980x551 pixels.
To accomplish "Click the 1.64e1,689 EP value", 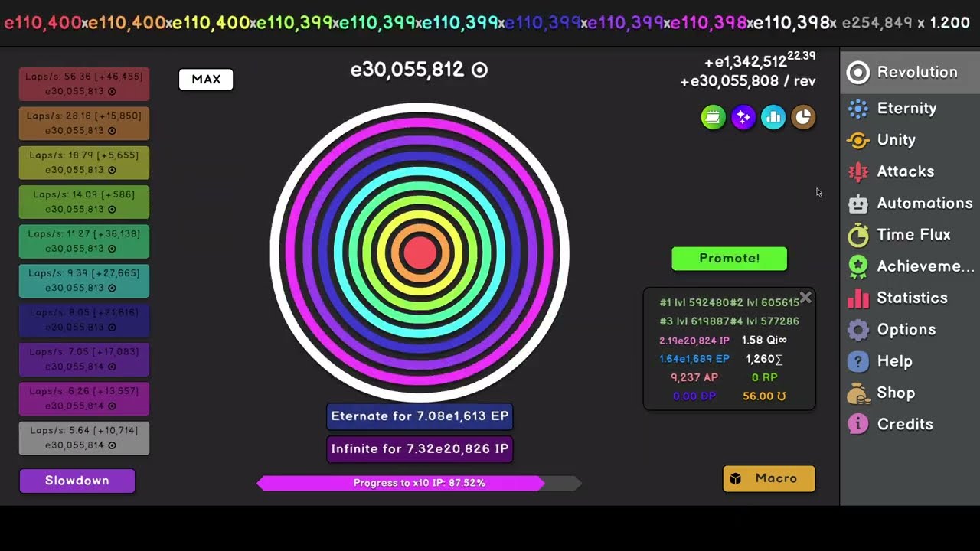I will click(694, 359).
